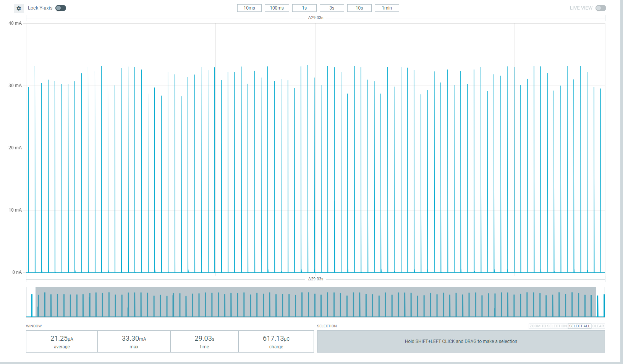Set time window to 100ms

[x=277, y=8]
